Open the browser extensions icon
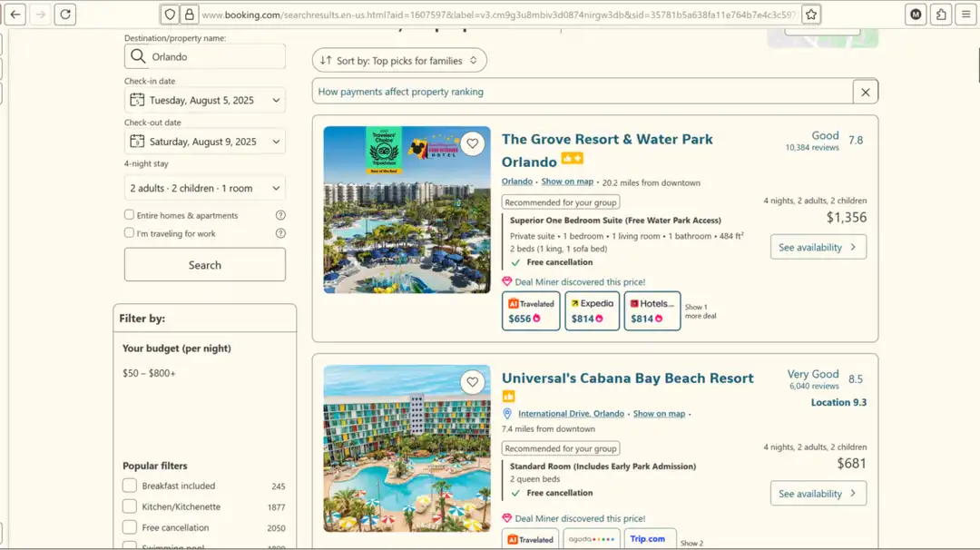 [941, 15]
